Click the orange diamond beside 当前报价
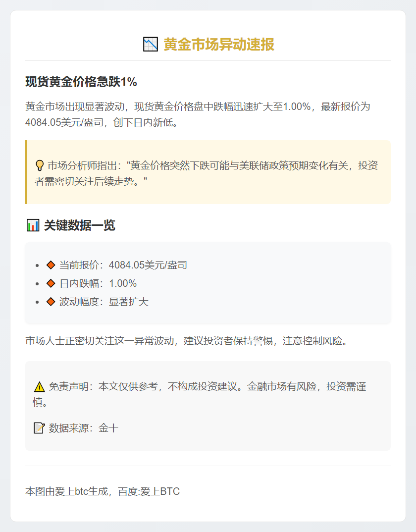This screenshot has height=532, width=416. [51, 265]
